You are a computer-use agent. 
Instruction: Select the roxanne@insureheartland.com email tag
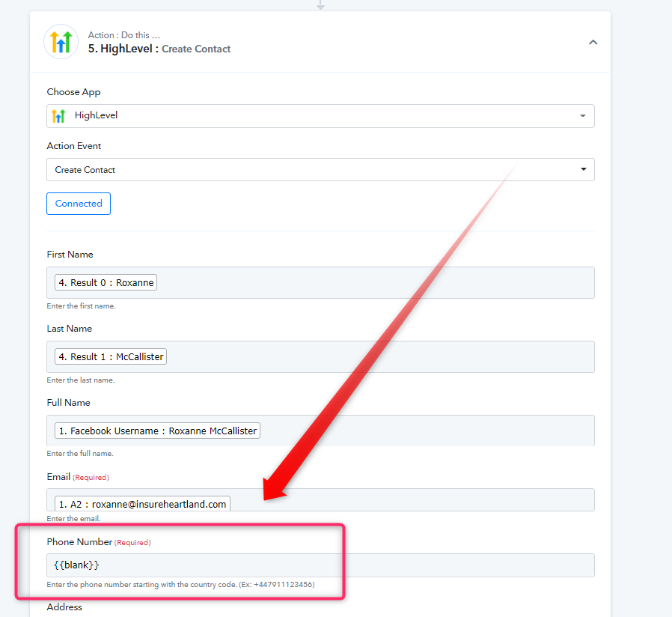(x=142, y=503)
